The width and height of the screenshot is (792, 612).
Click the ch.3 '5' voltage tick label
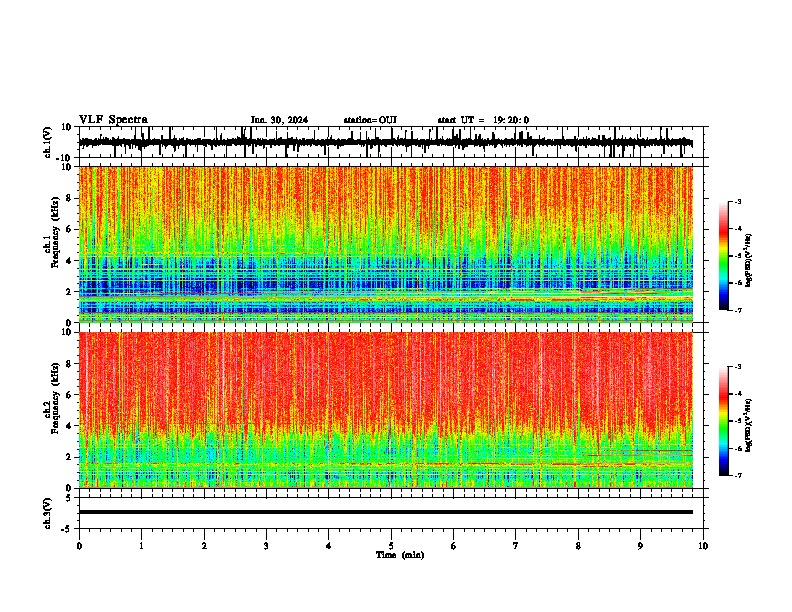tap(70, 498)
